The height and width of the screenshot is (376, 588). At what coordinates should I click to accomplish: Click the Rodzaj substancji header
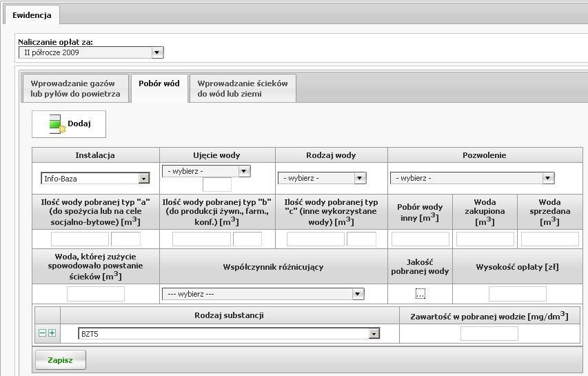point(229,315)
